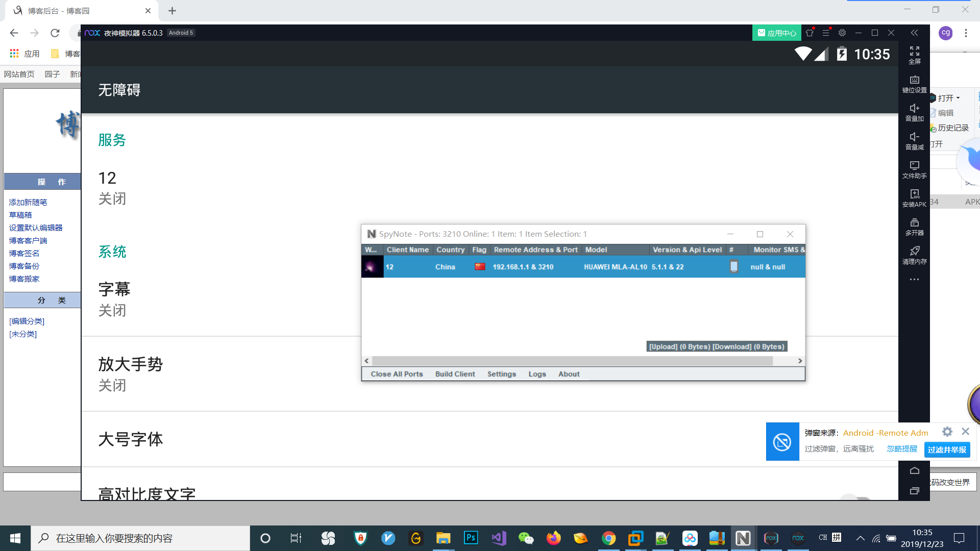Viewport: 980px width, 551px height.
Task: Open the file assistant (文件助手) icon
Action: 914,166
